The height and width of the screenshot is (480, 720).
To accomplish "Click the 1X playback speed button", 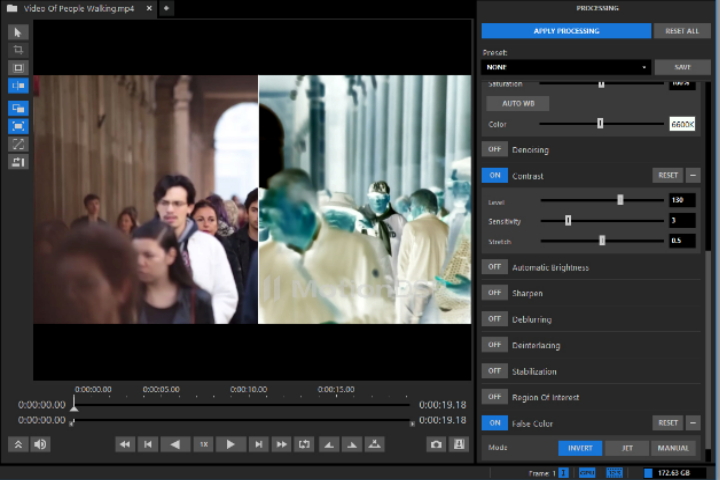I will 203,444.
